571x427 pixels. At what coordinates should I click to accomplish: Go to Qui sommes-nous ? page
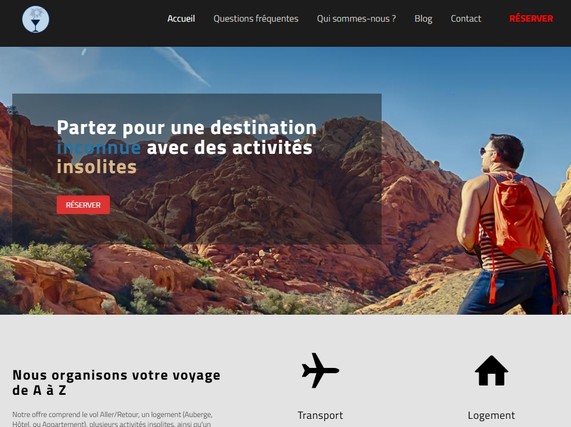coord(356,19)
